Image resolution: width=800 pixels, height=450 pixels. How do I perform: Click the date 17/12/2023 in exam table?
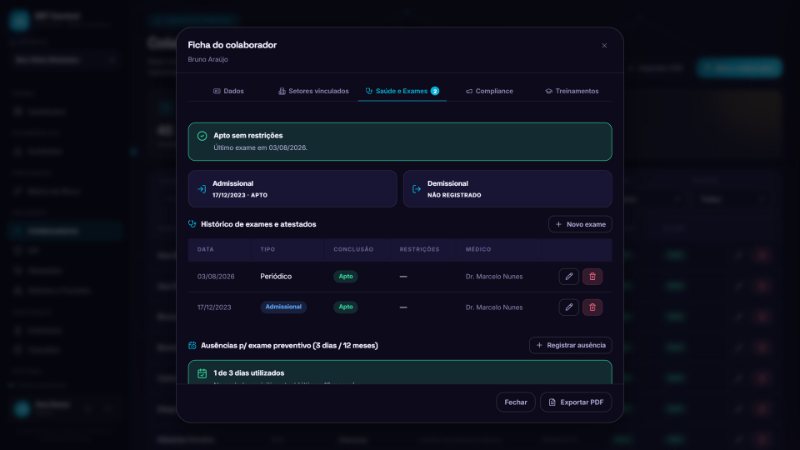point(214,307)
